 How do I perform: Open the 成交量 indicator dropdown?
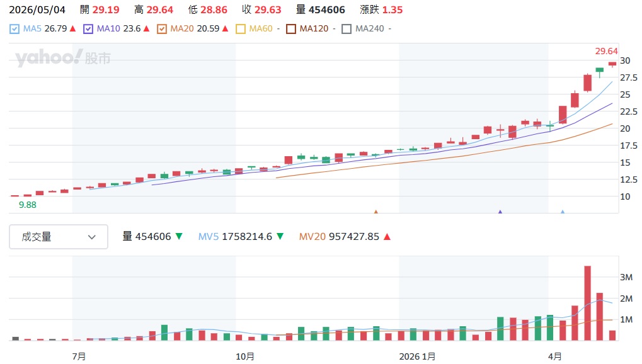tap(59, 237)
